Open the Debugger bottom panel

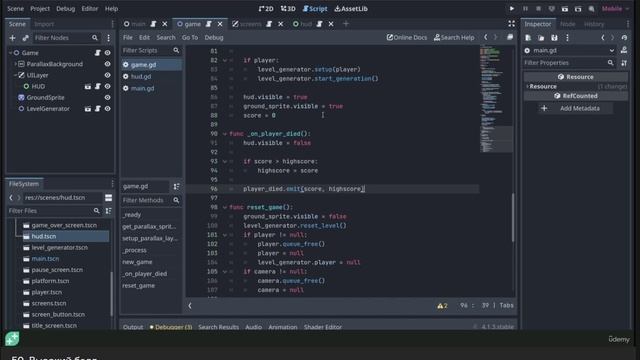[171, 327]
